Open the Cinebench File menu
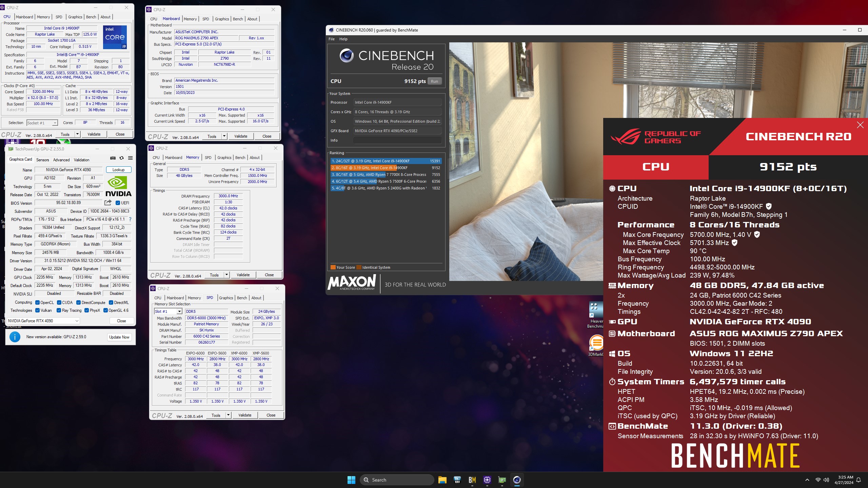868x488 pixels. point(331,39)
